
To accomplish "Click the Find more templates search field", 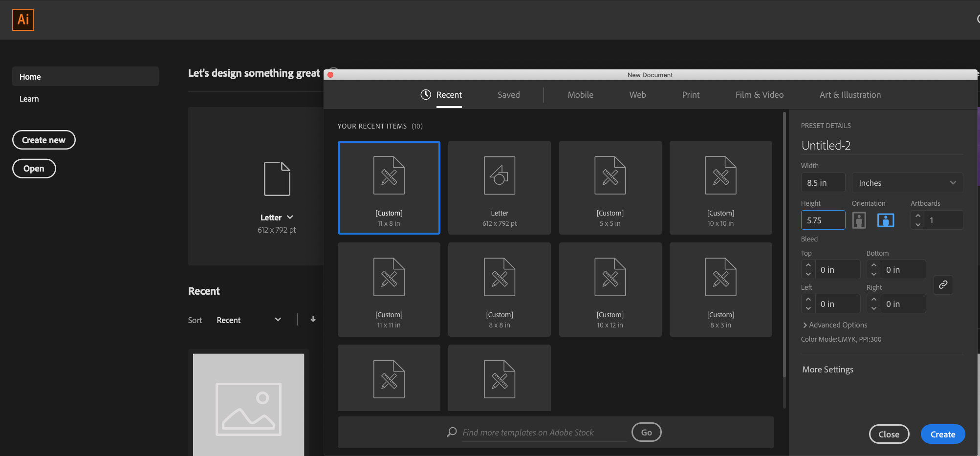I will click(x=544, y=433).
